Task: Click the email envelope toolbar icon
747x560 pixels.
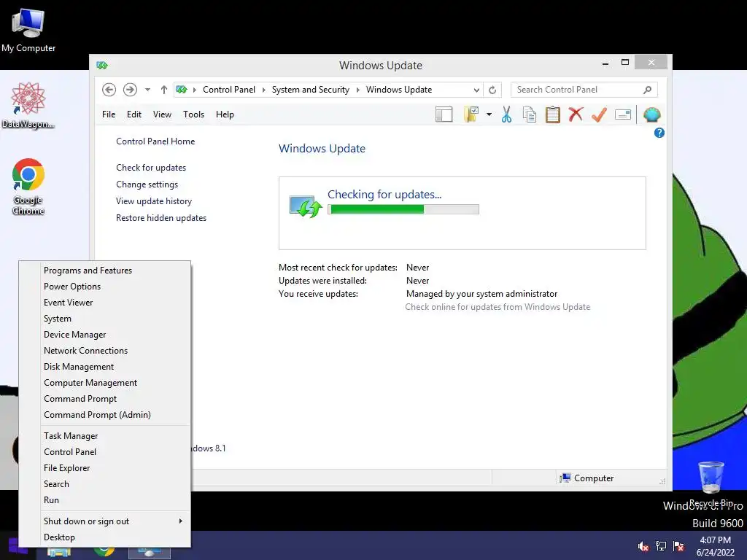Action: tap(623, 114)
